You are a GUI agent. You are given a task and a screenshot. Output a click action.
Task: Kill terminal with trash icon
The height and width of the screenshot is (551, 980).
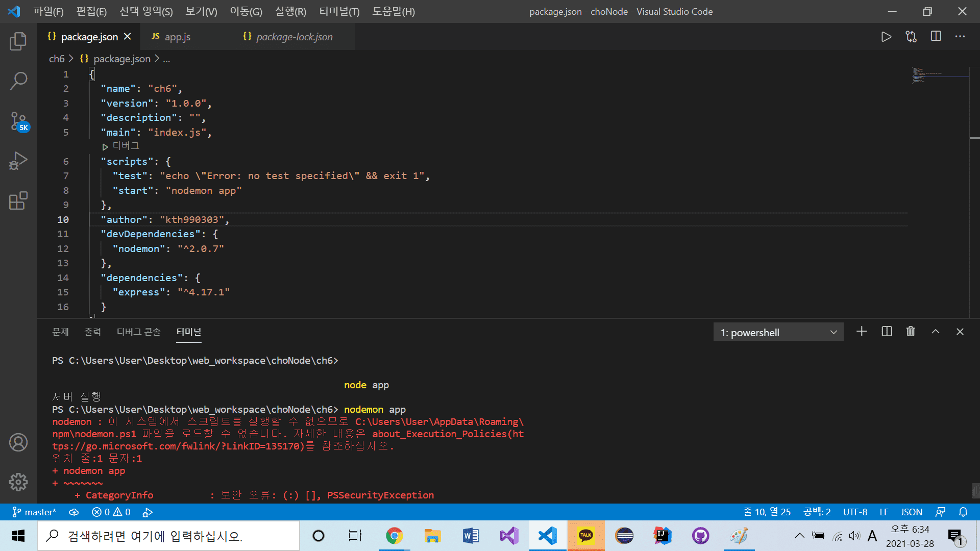pyautogui.click(x=911, y=332)
